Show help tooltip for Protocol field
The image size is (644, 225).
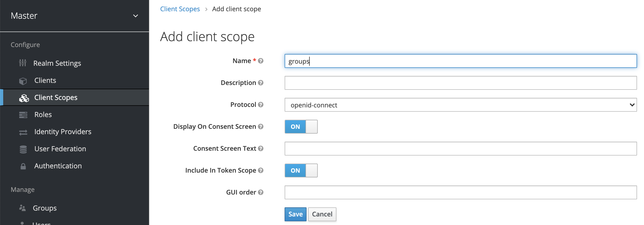(x=261, y=105)
